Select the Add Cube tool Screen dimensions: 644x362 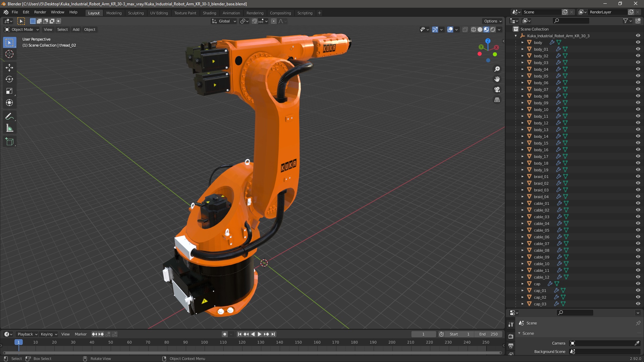(9, 142)
